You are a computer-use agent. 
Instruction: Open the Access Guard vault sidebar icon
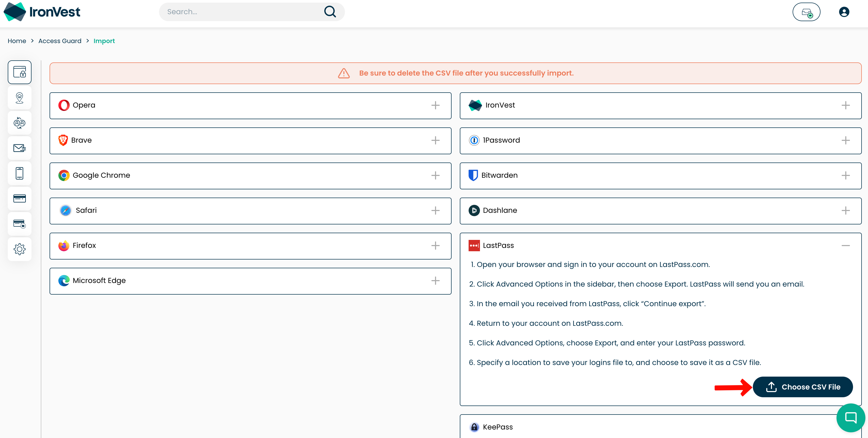tap(20, 72)
